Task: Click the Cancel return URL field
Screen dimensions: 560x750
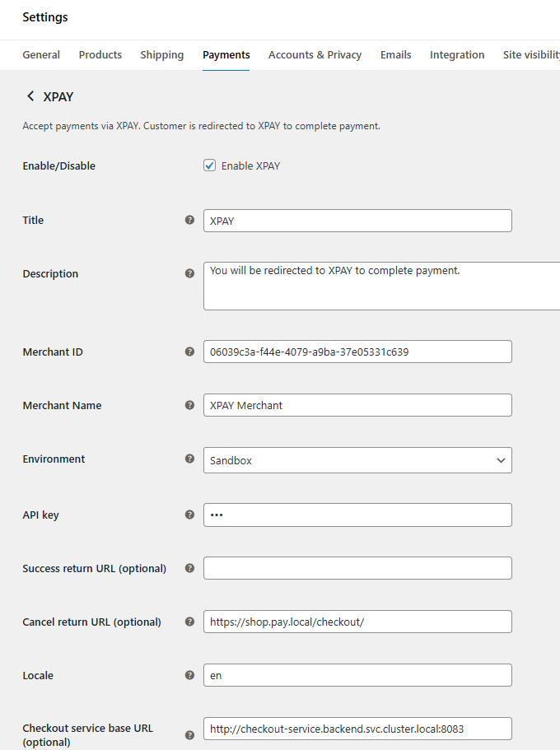Action: coord(357,622)
